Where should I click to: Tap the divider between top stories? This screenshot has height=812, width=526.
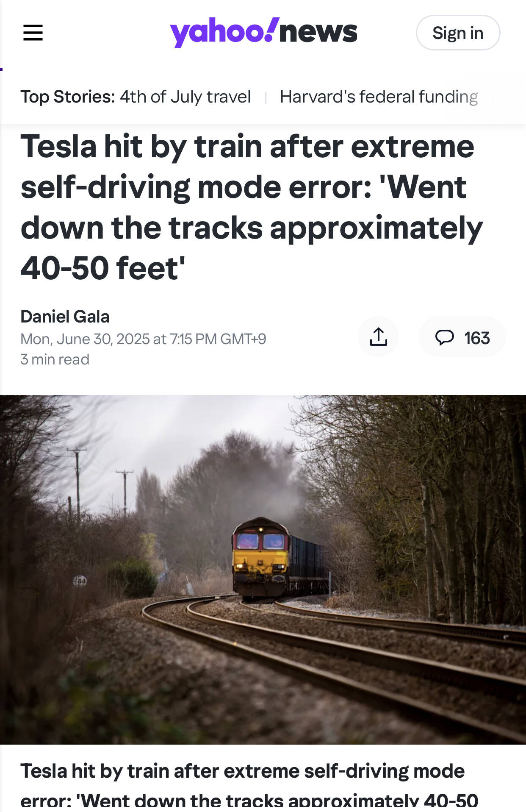[x=266, y=98]
